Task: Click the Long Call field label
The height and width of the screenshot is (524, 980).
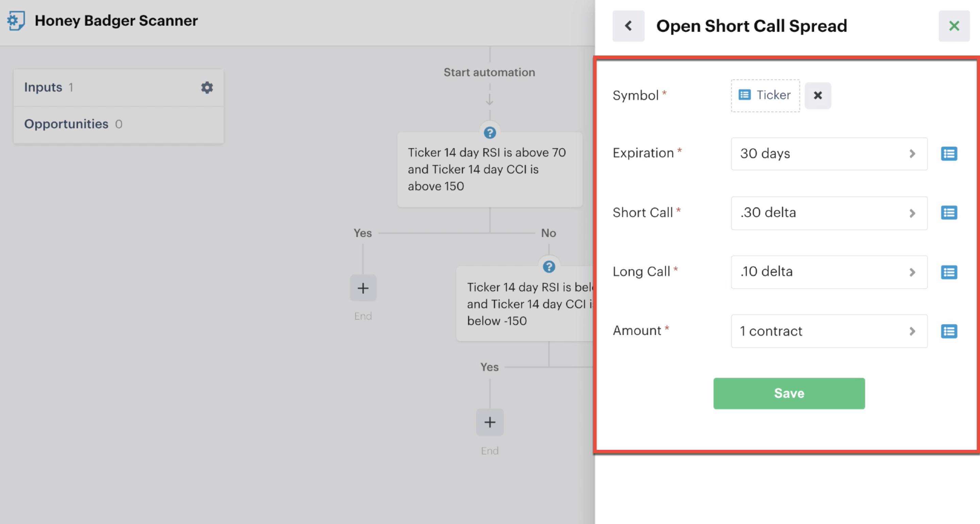Action: pos(641,271)
